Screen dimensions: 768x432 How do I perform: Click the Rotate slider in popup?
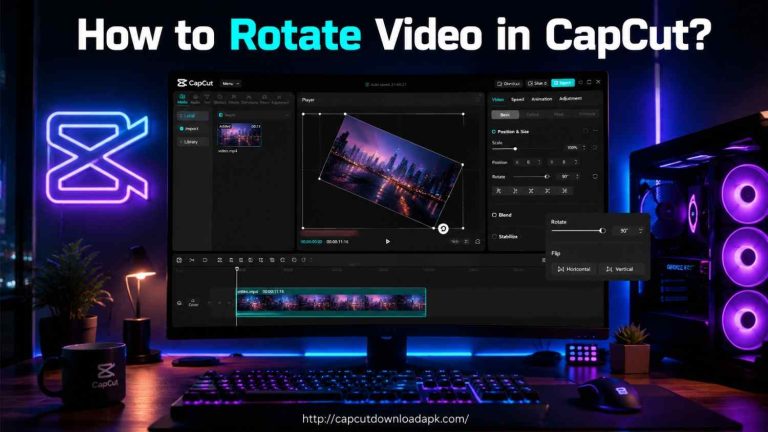(x=578, y=231)
